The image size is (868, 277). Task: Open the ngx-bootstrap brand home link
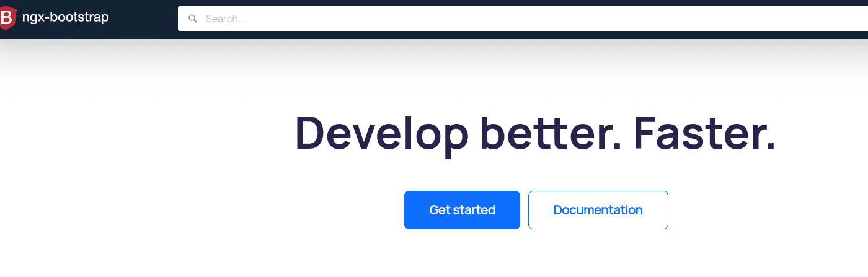55,18
